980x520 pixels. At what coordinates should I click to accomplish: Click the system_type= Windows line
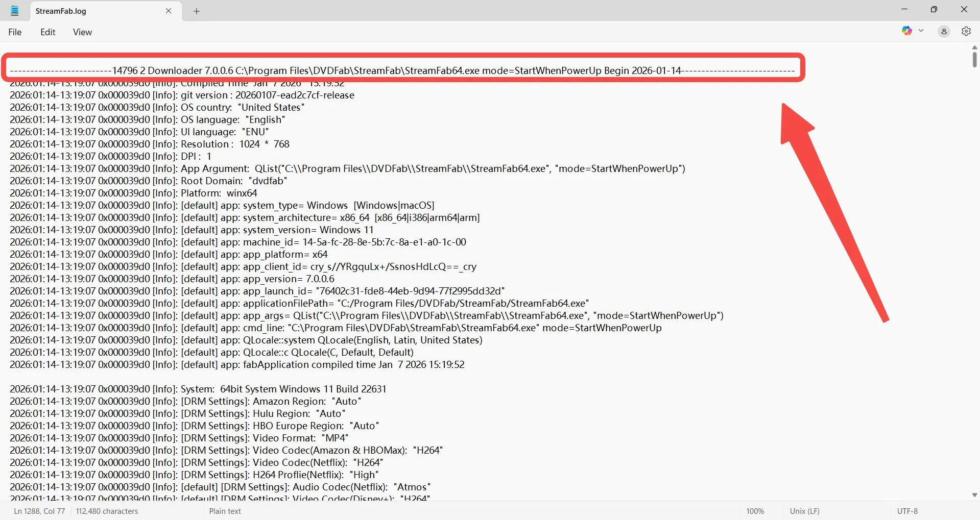[x=222, y=206]
